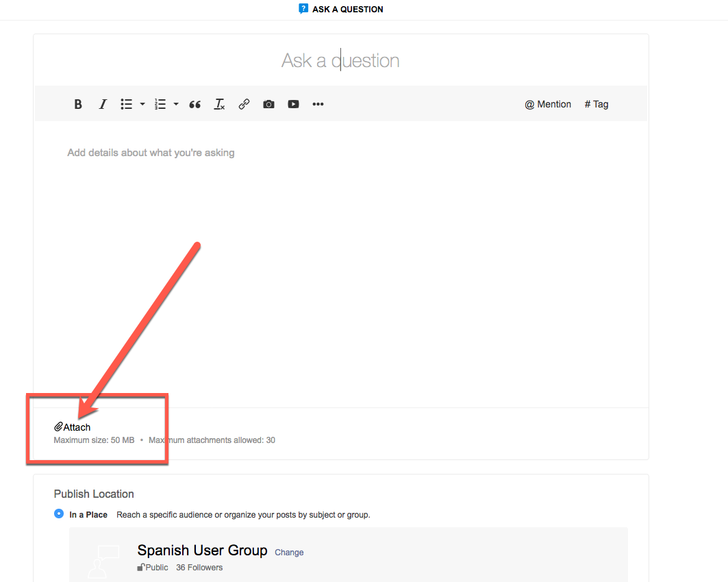
Task: Open more formatting options ellipsis
Action: [x=318, y=105]
